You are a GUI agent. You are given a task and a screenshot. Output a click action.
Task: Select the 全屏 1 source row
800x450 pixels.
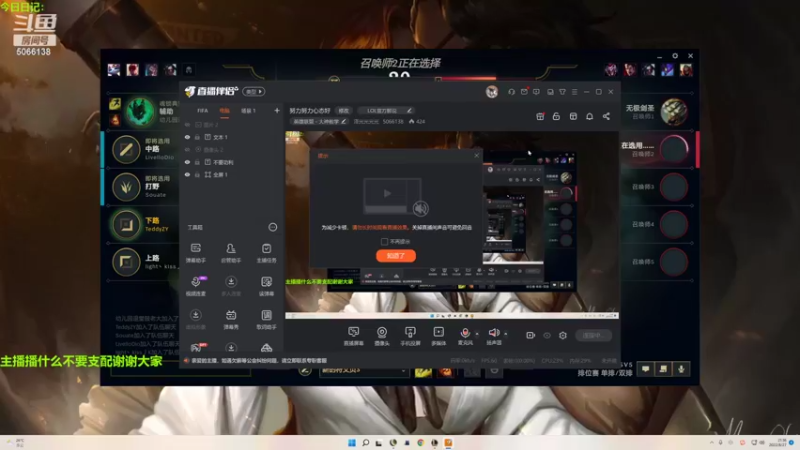[x=231, y=174]
